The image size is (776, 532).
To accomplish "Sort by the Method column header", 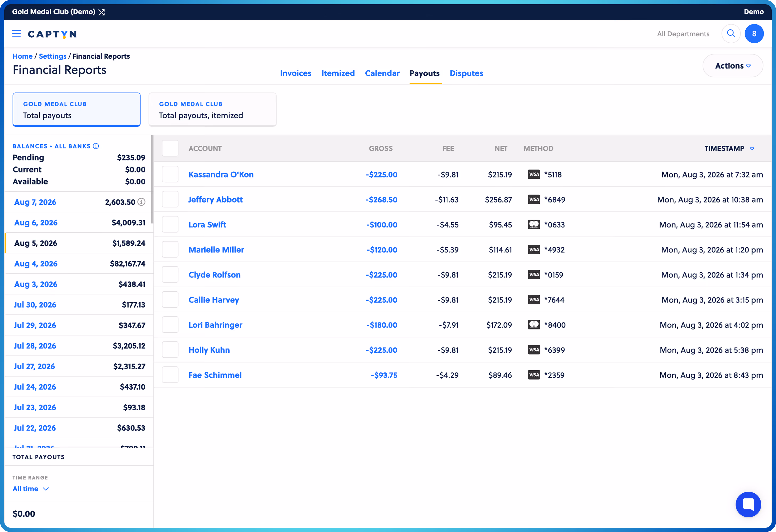I will (538, 148).
